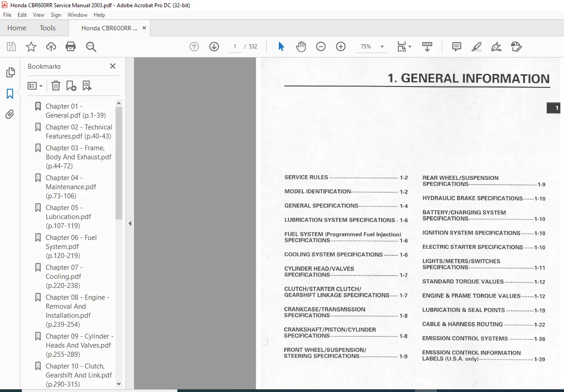Open the View menu

[39, 15]
